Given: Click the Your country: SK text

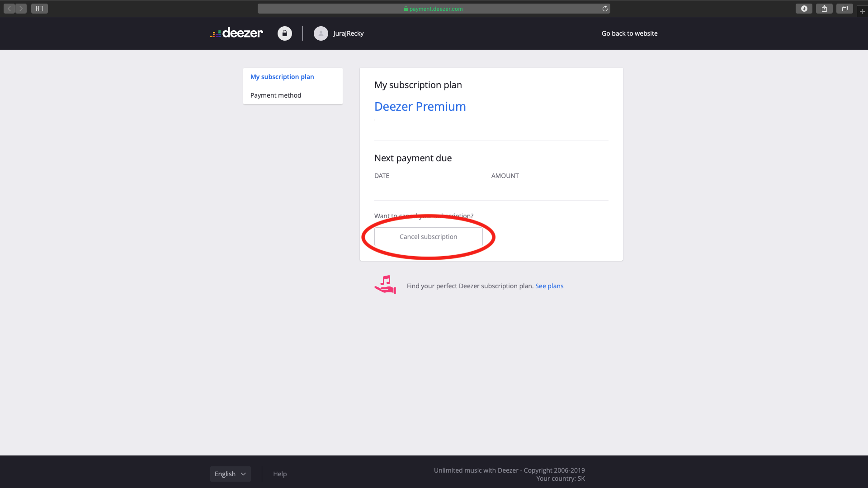Looking at the screenshot, I should pos(561,479).
